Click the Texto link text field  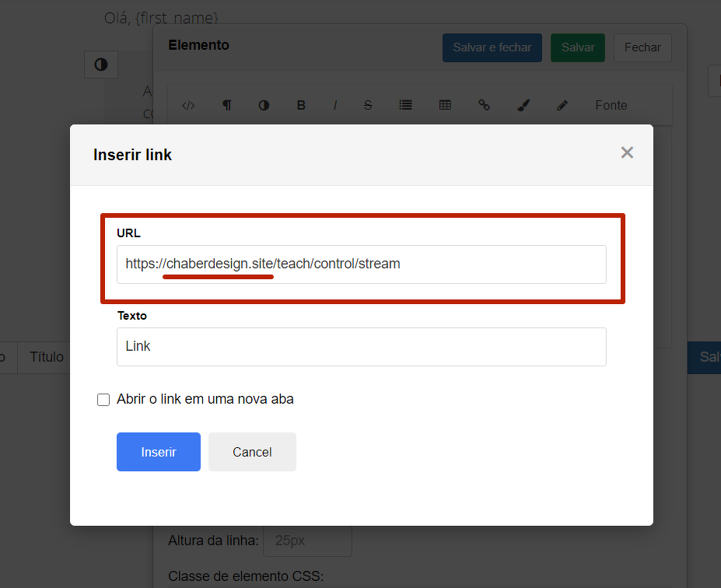[361, 347]
